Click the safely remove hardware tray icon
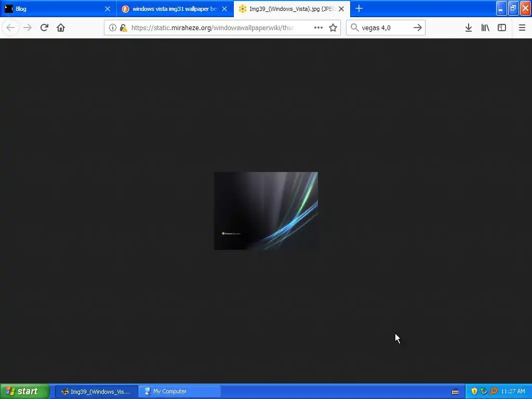 tap(484, 391)
